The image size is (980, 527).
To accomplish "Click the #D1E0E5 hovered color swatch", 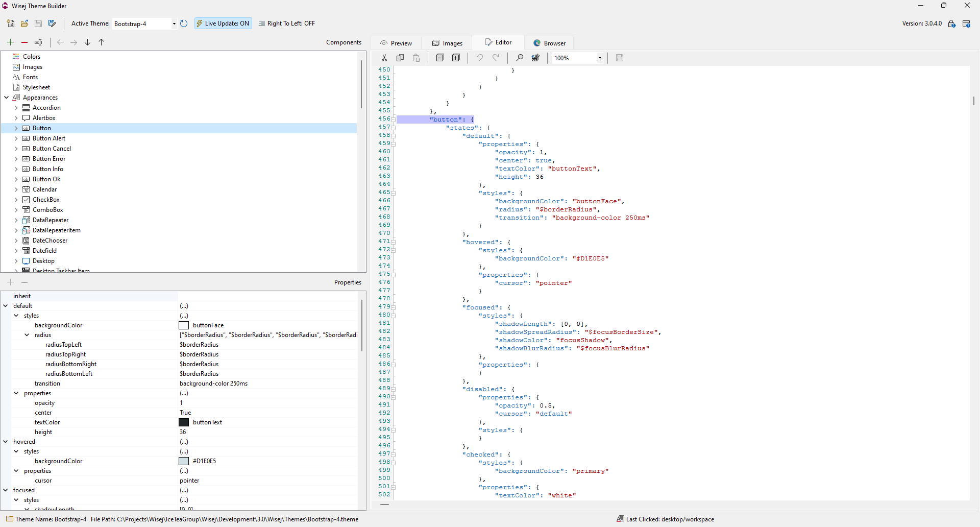I will coord(184,461).
